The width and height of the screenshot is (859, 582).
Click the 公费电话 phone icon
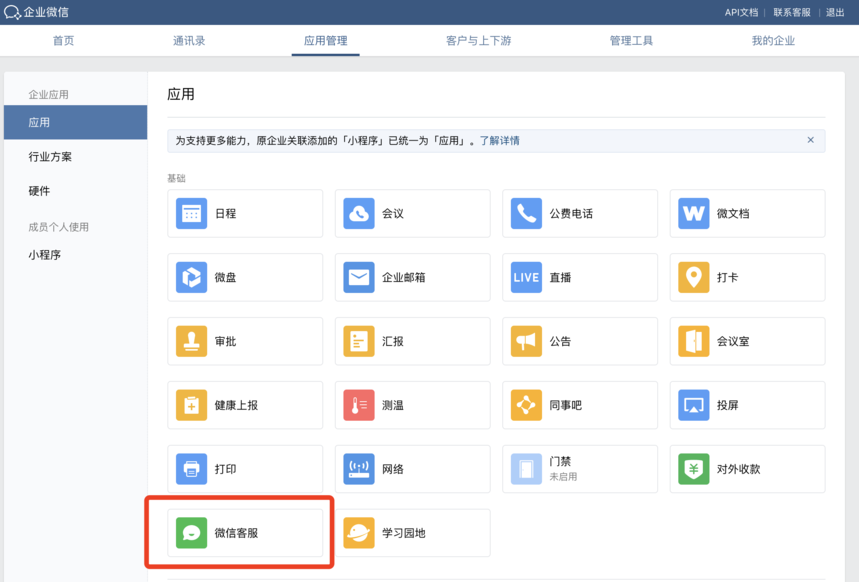point(526,213)
